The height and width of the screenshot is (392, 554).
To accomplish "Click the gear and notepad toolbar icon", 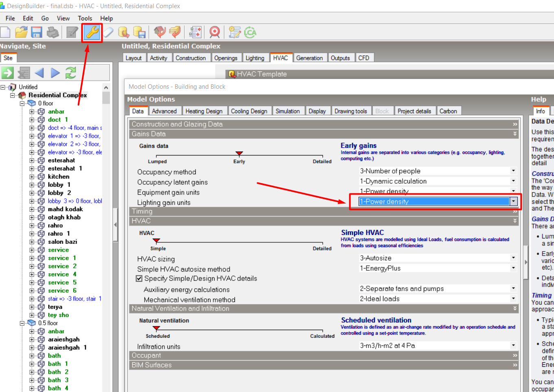I will [x=234, y=32].
